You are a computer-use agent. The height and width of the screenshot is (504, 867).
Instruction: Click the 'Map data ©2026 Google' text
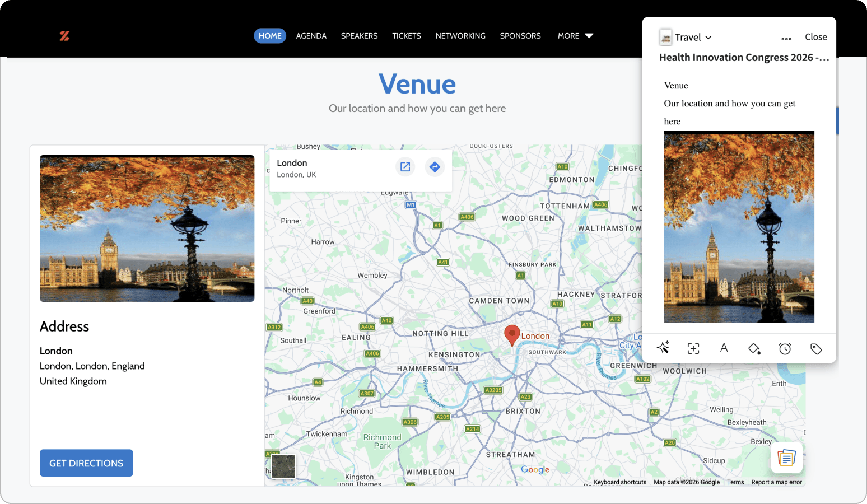(x=687, y=482)
